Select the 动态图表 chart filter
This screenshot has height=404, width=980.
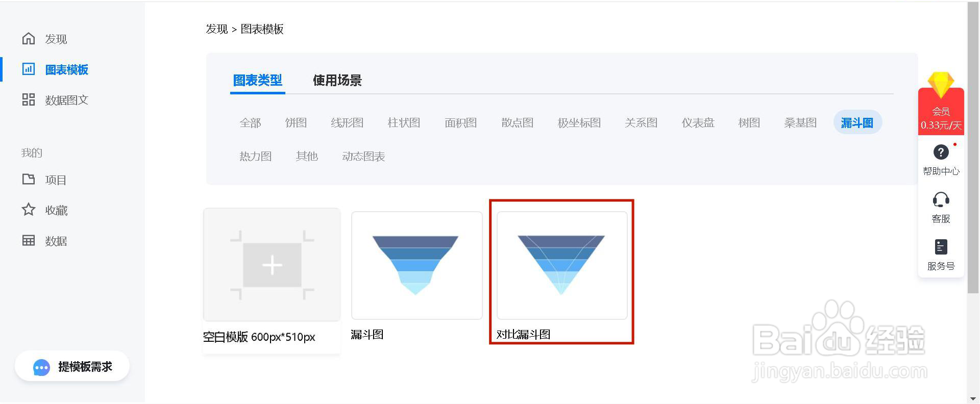point(363,157)
